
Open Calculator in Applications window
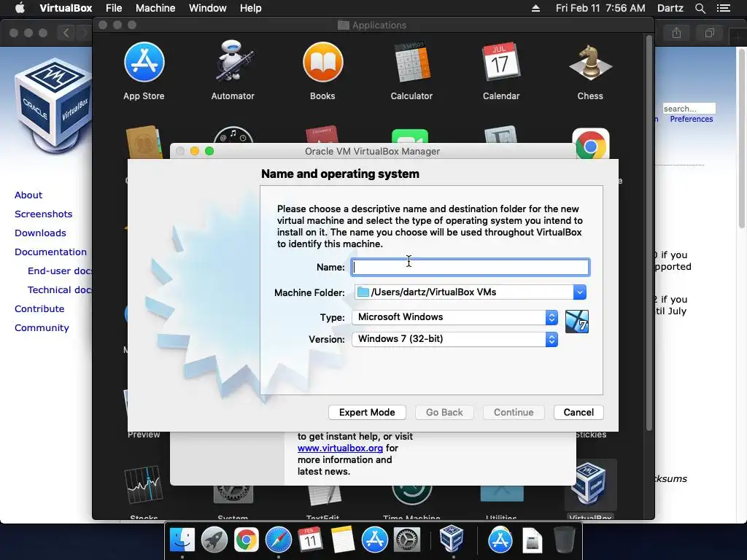click(411, 63)
